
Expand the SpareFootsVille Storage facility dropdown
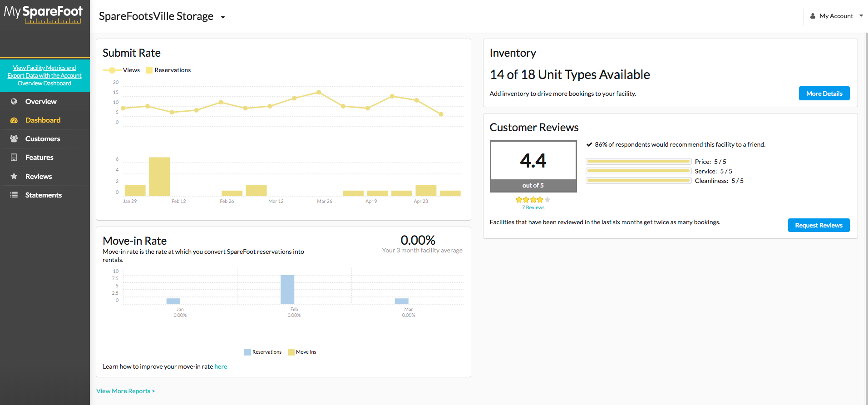223,17
